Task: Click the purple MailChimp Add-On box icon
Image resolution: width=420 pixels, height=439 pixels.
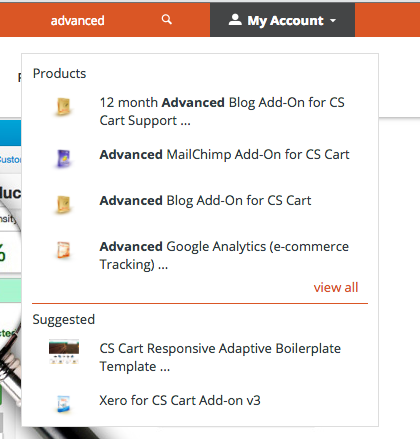Action: (x=63, y=158)
